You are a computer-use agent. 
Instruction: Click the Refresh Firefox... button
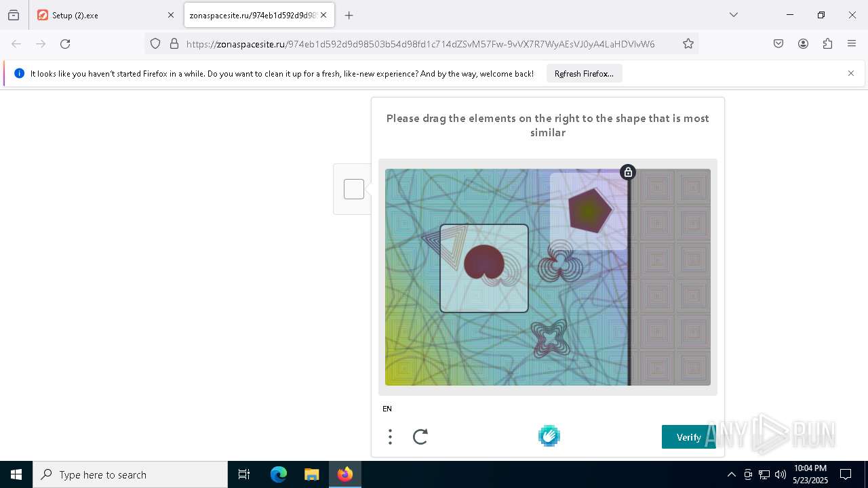(x=584, y=73)
